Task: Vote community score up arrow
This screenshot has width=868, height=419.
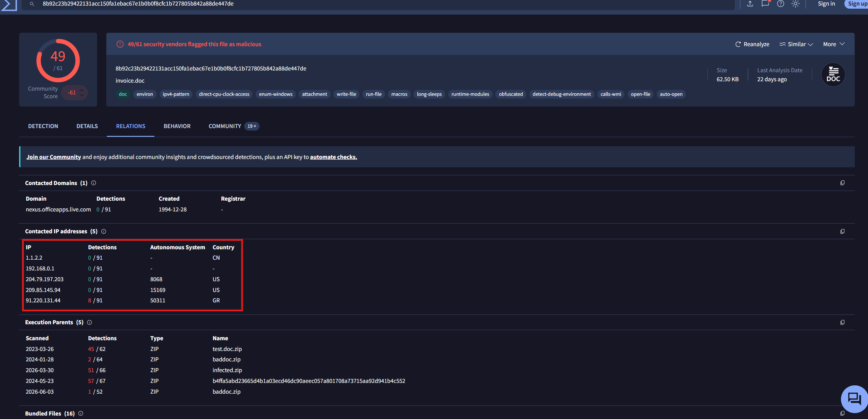Action: 82,90
